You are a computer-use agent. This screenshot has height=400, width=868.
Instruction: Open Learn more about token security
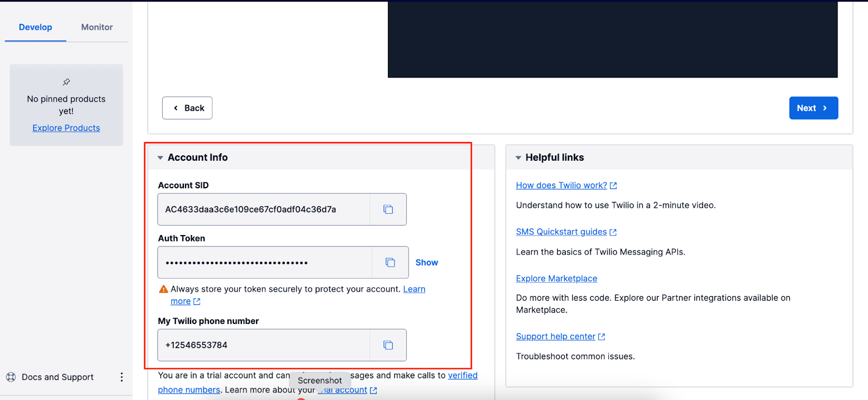(414, 289)
